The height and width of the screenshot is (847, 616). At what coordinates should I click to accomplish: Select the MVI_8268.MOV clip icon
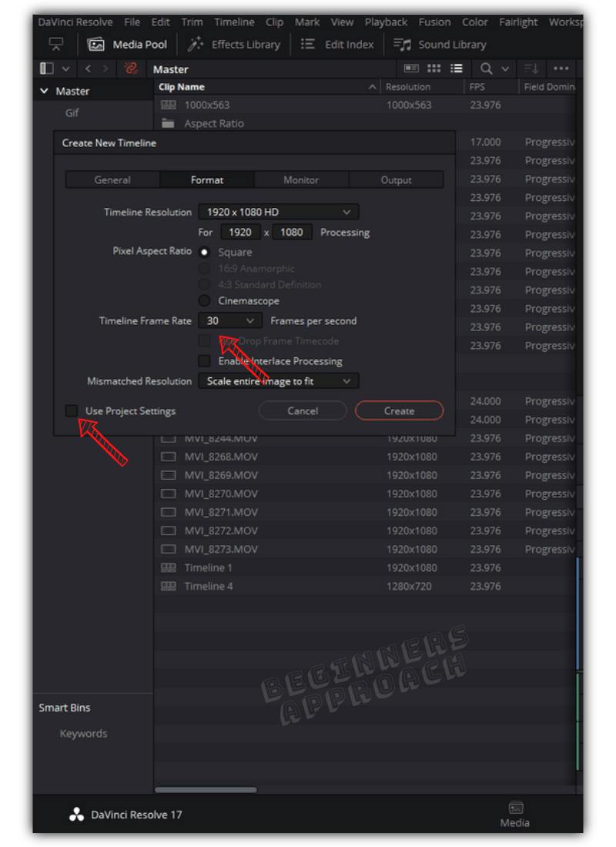tap(169, 457)
